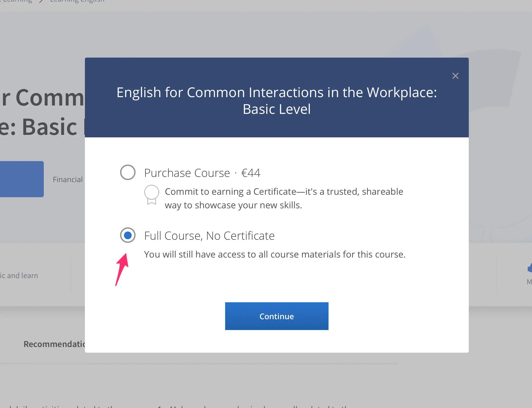Click the 'Full Course, No Certificate' label text
532x408 pixels.
[209, 236]
